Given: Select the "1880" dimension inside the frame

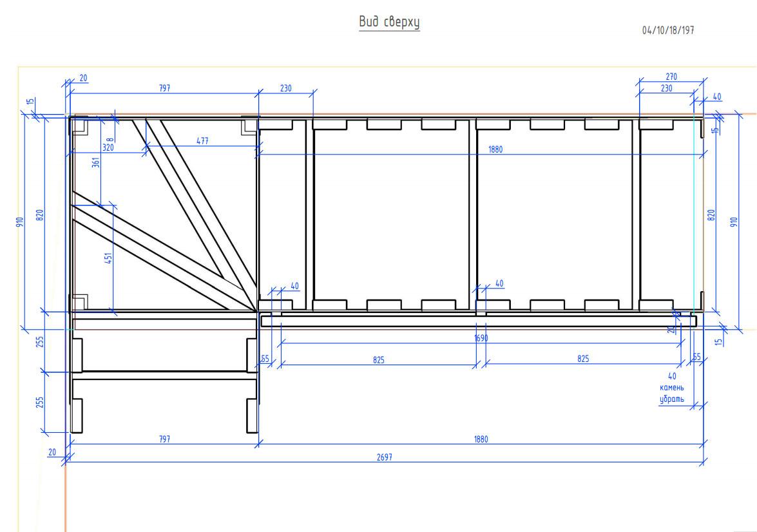Looking at the screenshot, I should click(495, 149).
